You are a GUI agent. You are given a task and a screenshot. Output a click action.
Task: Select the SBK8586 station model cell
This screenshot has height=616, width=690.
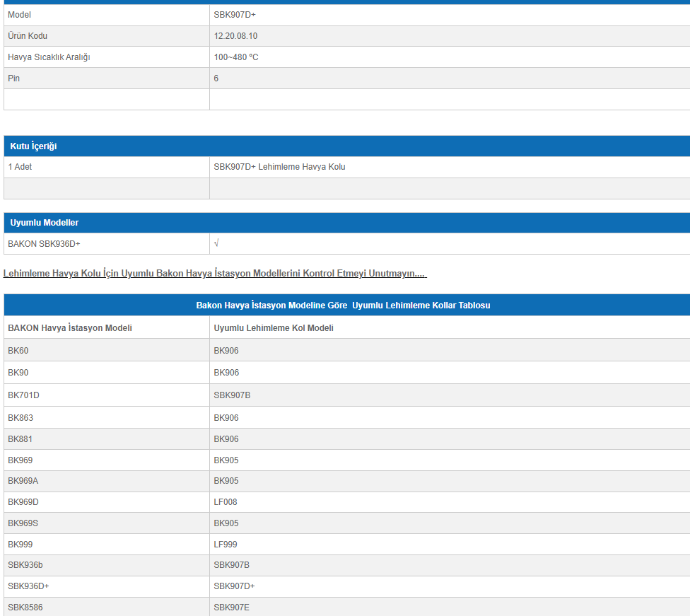107,608
